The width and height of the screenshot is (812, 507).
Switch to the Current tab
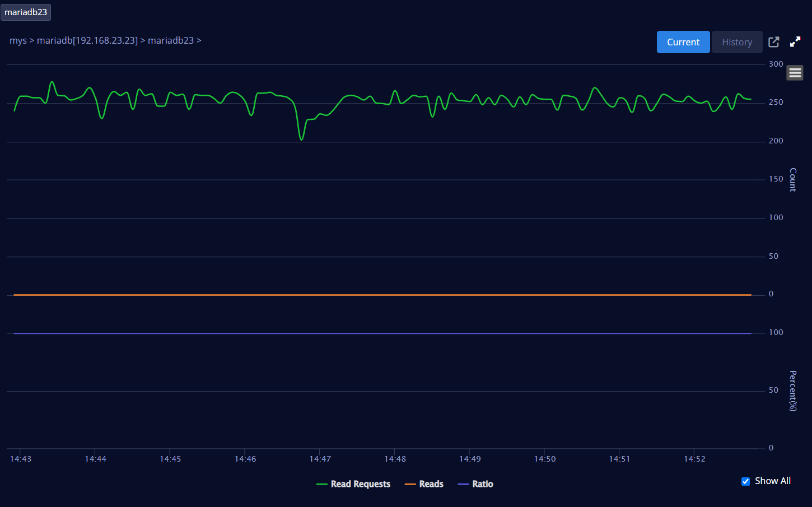tap(683, 42)
